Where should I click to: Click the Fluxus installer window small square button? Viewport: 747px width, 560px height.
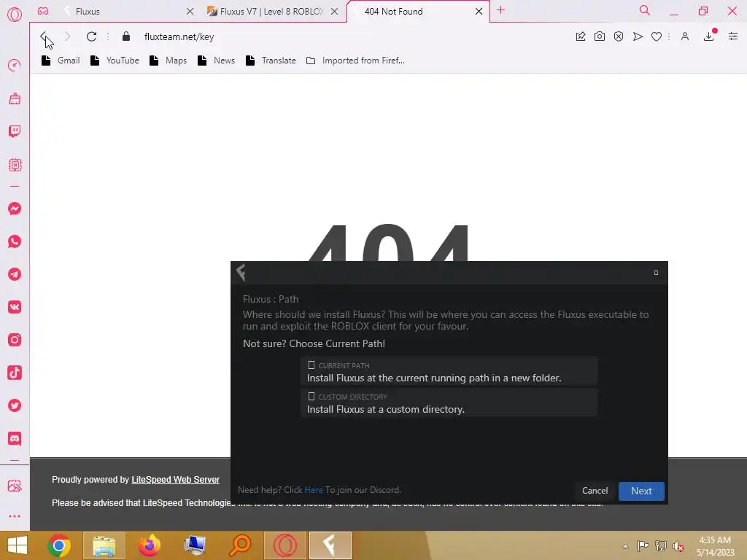[x=656, y=273]
